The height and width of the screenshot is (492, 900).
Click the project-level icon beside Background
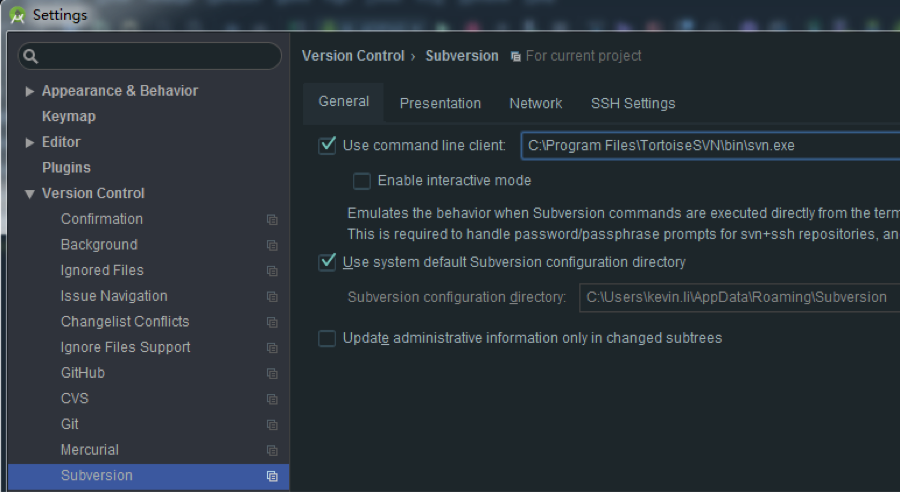pos(272,245)
